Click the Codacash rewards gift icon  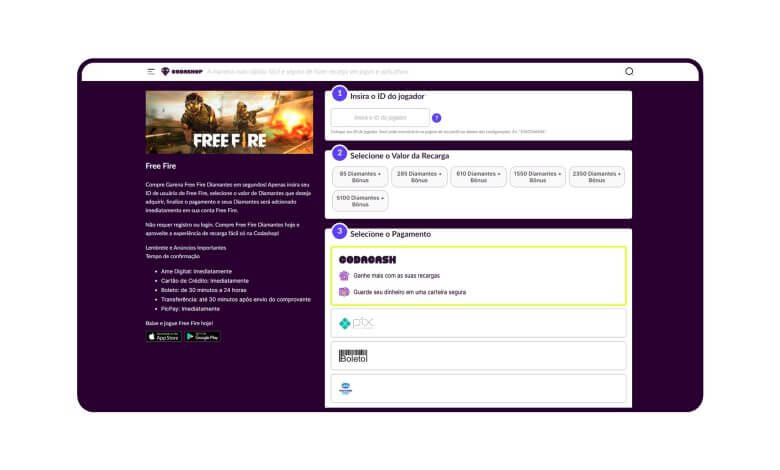point(344,275)
